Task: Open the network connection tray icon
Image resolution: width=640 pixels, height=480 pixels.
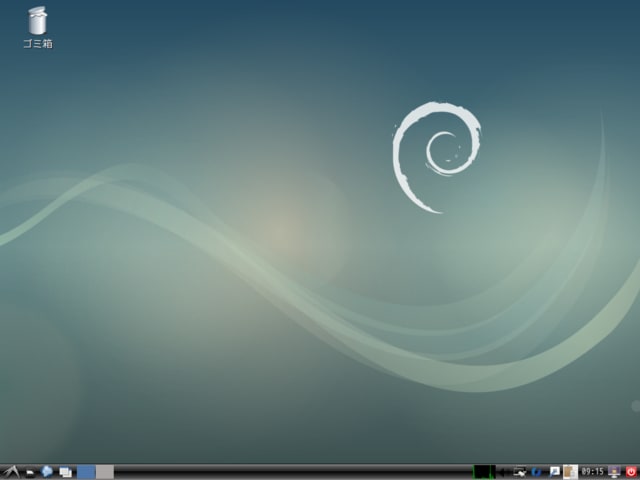Action: click(x=520, y=472)
